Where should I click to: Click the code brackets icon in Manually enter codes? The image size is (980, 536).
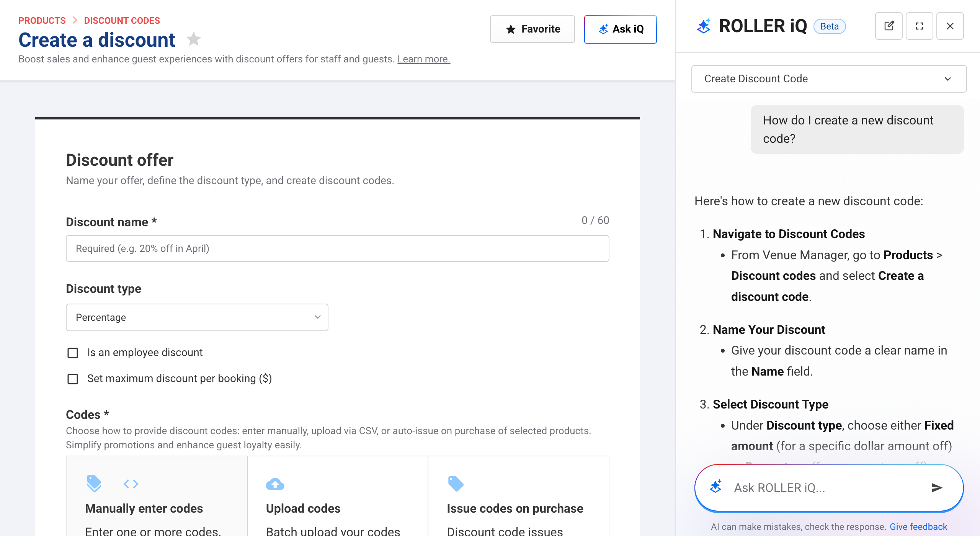(132, 484)
